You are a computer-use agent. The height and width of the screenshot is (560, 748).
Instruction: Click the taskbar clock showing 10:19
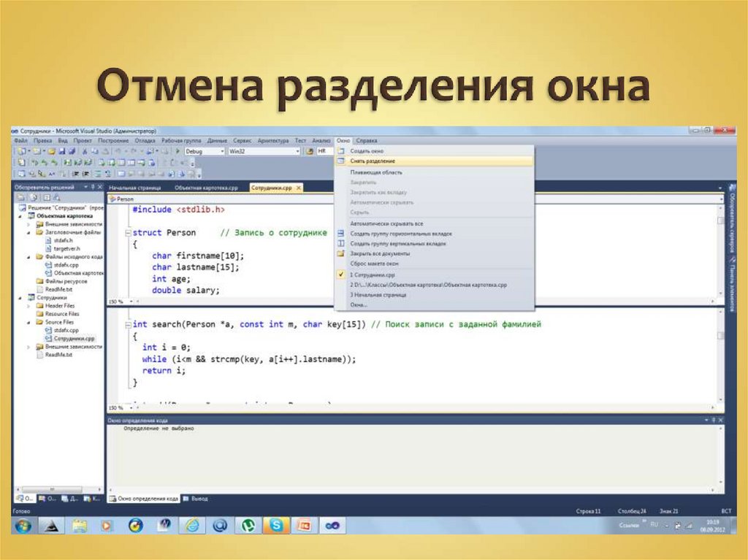tap(713, 526)
